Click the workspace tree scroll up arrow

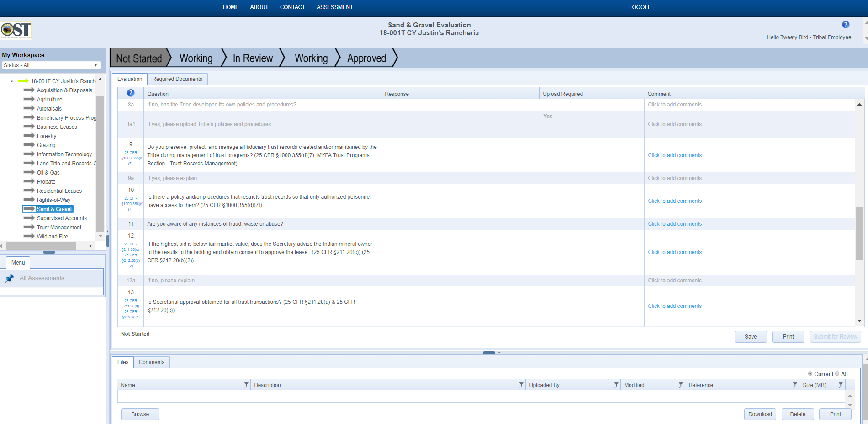tap(100, 80)
